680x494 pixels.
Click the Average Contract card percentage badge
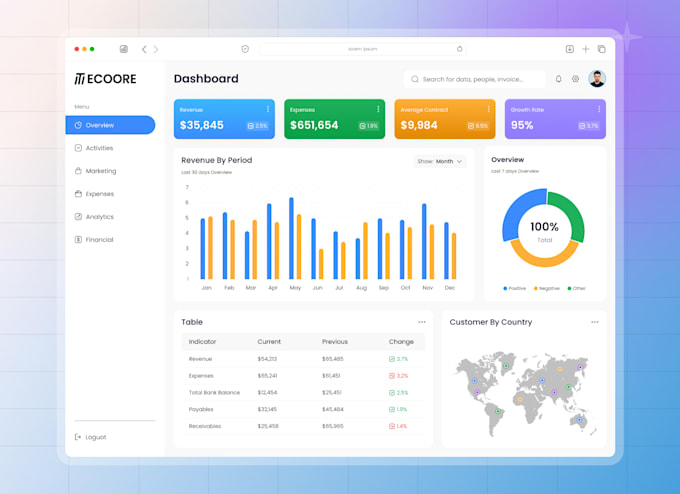(478, 126)
